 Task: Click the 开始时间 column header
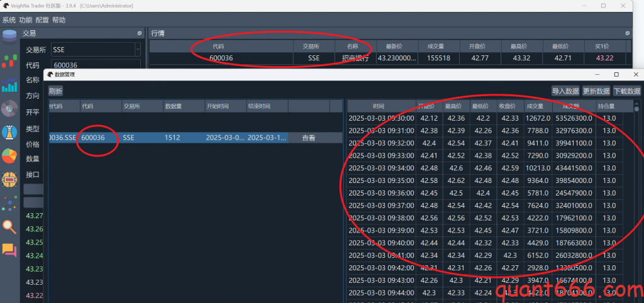[226, 106]
